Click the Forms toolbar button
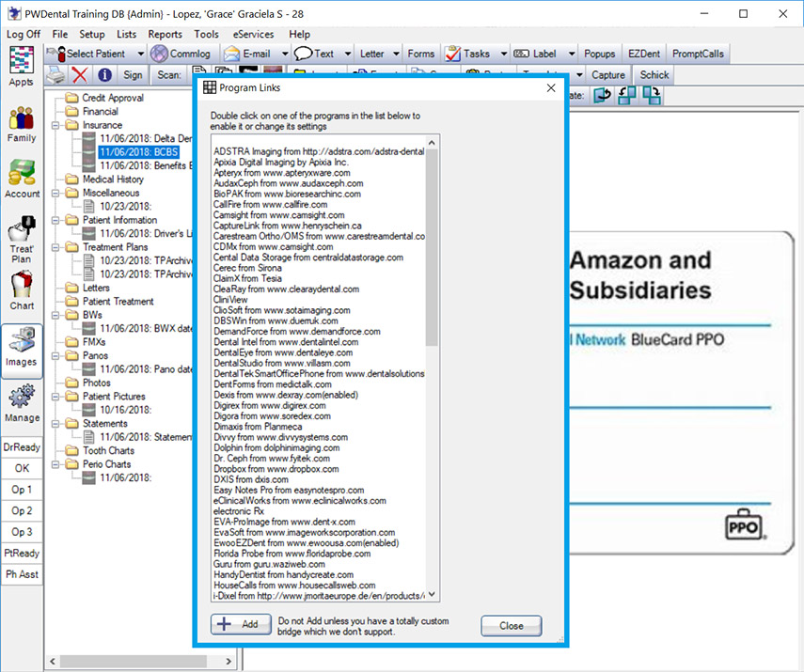804x672 pixels. click(421, 54)
